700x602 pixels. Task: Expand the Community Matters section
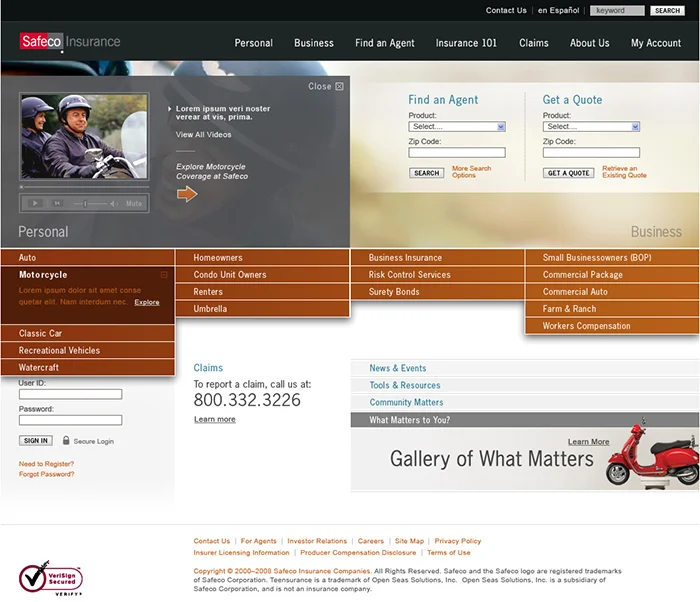525,402
